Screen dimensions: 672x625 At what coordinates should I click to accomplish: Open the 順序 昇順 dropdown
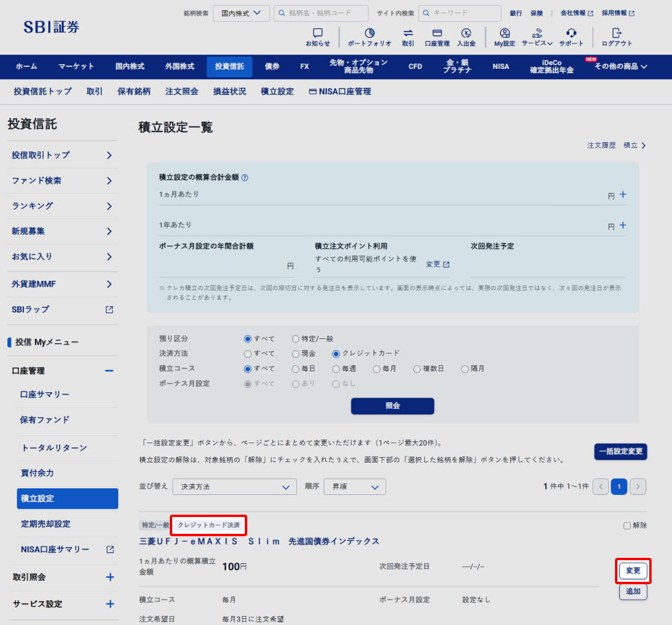(x=355, y=486)
